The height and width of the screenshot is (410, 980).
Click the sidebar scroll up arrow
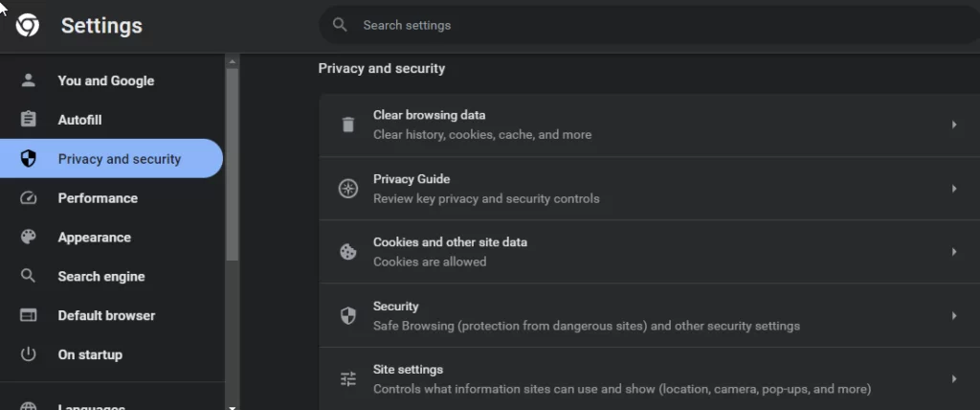tap(233, 61)
